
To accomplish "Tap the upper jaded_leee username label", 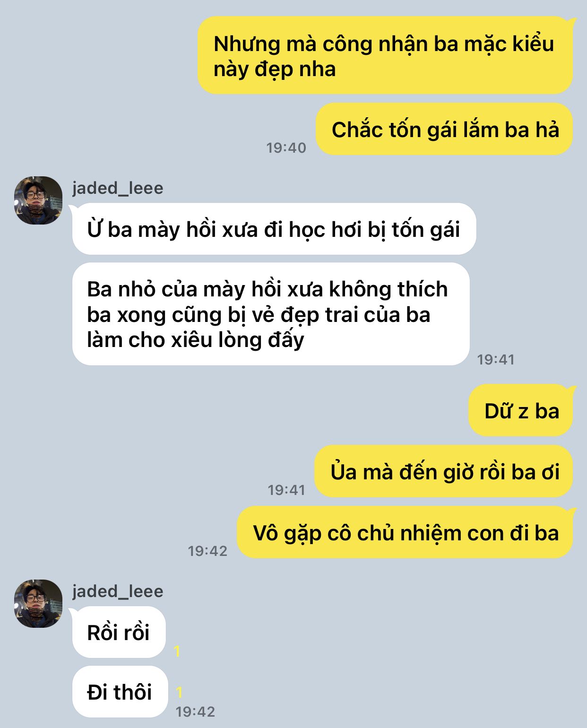I will click(x=118, y=188).
